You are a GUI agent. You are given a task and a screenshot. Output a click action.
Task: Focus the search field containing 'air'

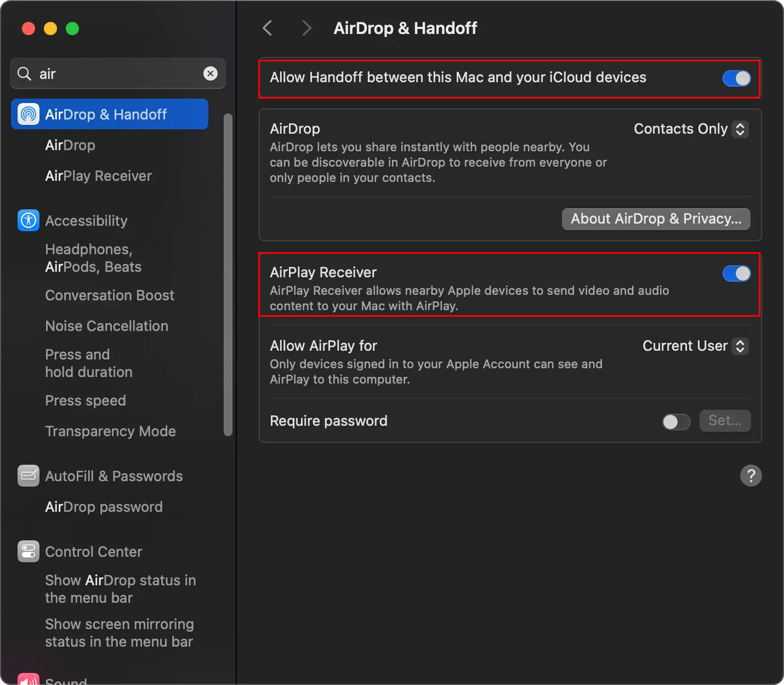coord(118,73)
